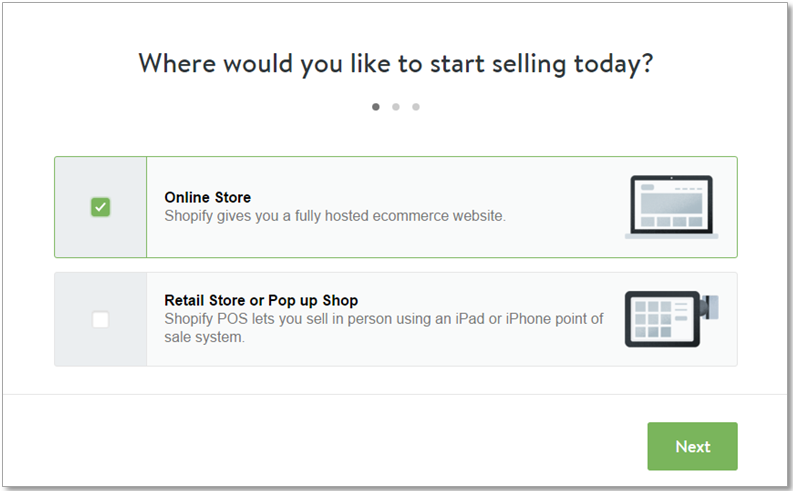Click the card reader attached to the tablet icon
This screenshot has height=491, width=793.
click(710, 307)
